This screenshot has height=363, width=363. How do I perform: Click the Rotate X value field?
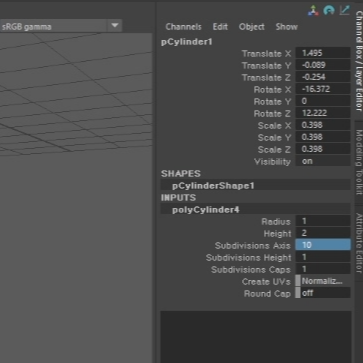coord(323,89)
